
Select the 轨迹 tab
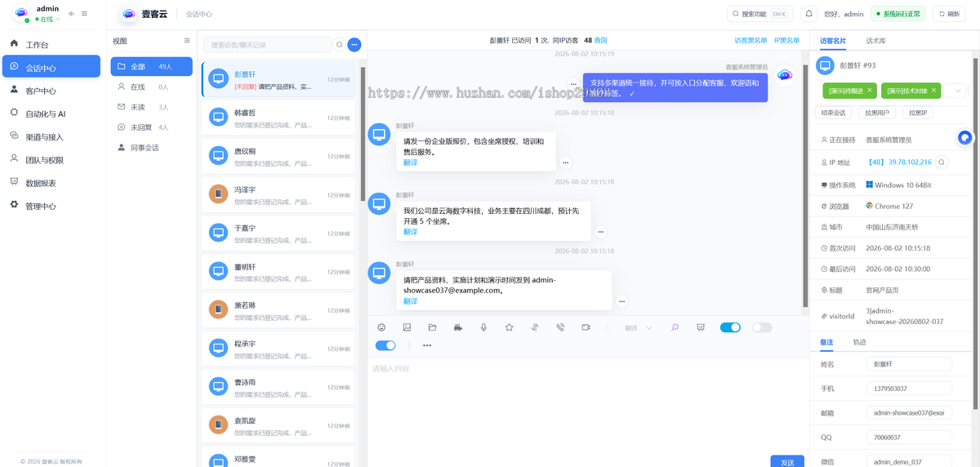(x=859, y=342)
